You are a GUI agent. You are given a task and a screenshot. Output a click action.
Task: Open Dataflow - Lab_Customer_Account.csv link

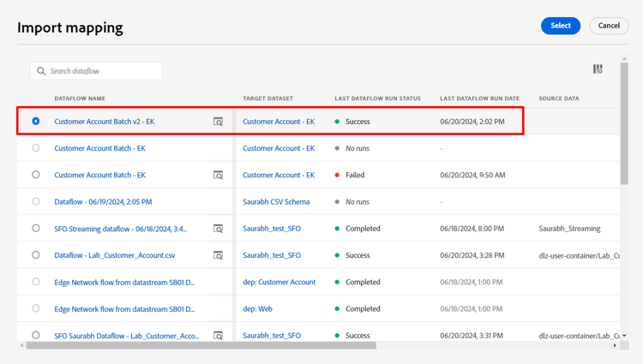pyautogui.click(x=115, y=255)
